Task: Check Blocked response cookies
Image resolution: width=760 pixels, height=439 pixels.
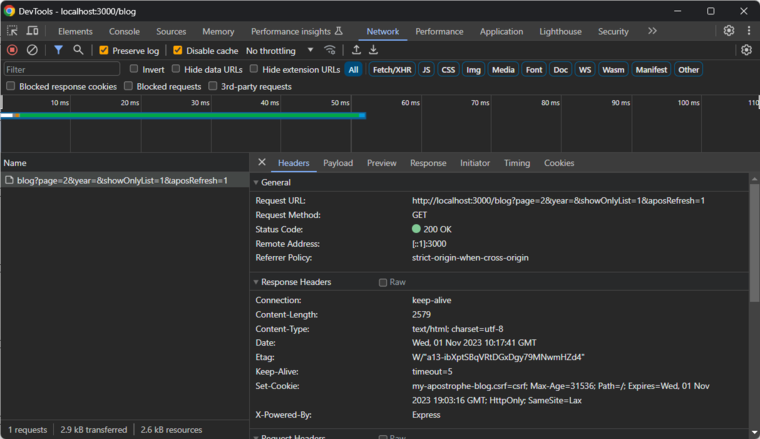Action: coord(11,86)
